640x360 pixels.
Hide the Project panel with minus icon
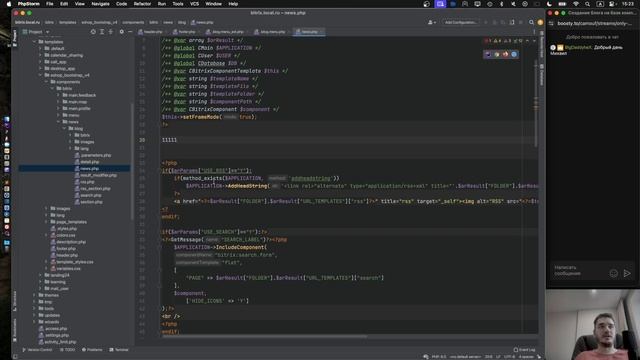(x=130, y=32)
